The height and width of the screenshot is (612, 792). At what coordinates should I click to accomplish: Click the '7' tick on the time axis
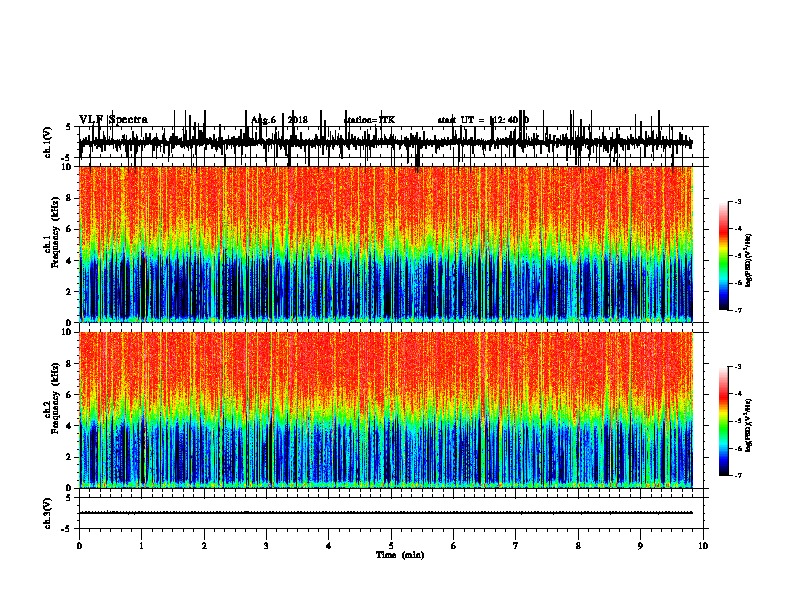(x=516, y=545)
